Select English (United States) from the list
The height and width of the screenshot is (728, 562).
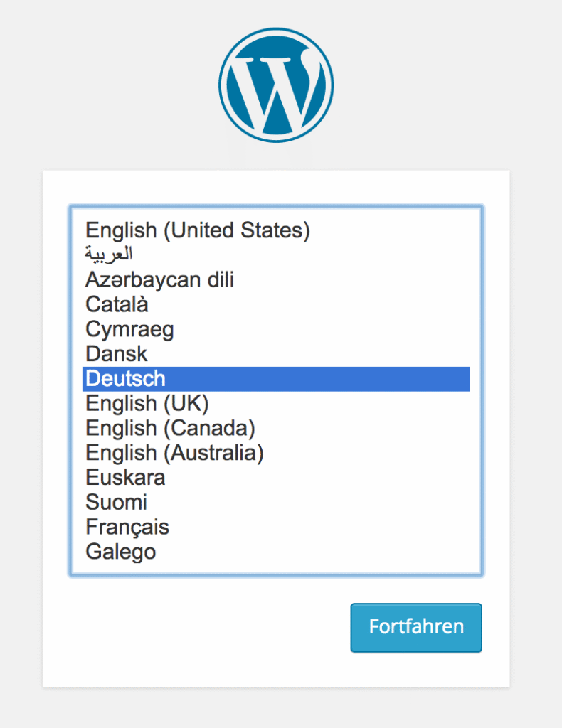(198, 230)
